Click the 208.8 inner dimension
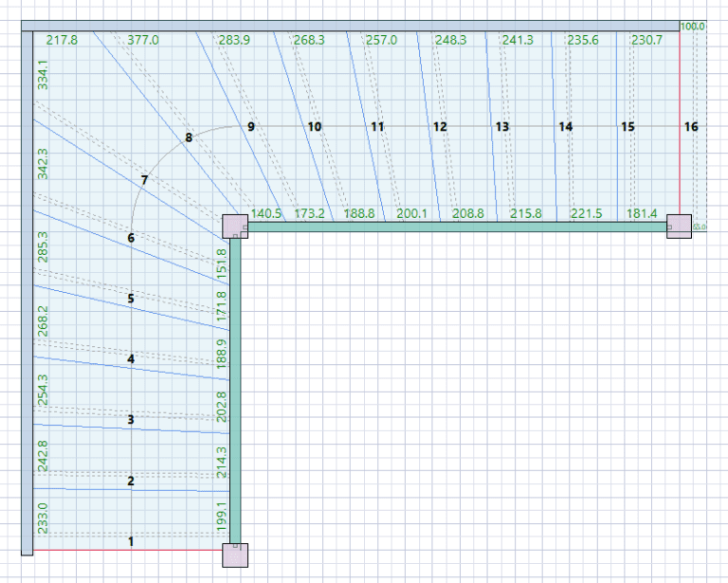Viewport: 728px width, 583px height. coord(468,213)
